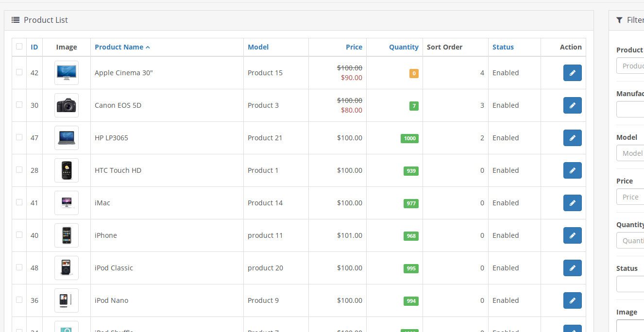Check the box for Apple Cinema 30"
644x332 pixels.
point(19,72)
